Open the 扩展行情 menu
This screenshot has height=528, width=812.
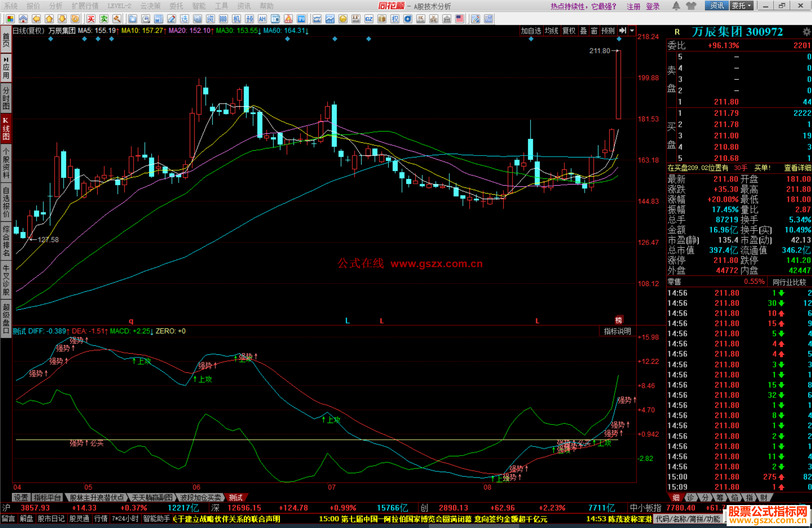(x=85, y=6)
